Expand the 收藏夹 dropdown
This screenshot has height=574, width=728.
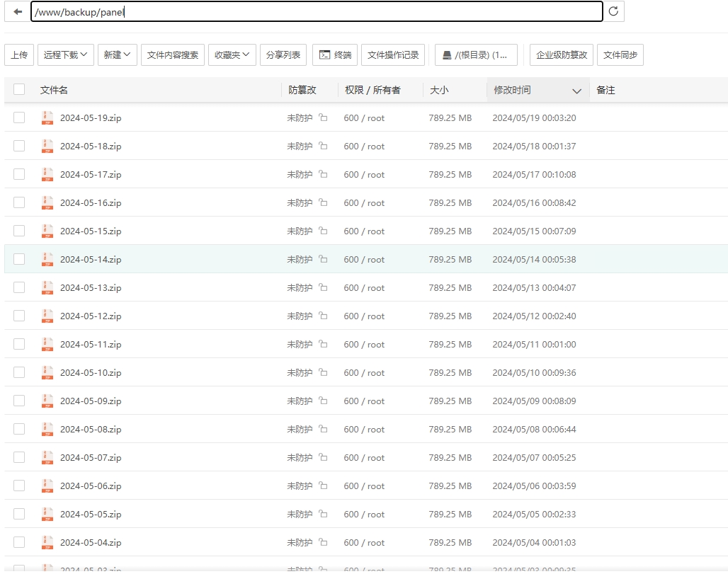tap(232, 54)
